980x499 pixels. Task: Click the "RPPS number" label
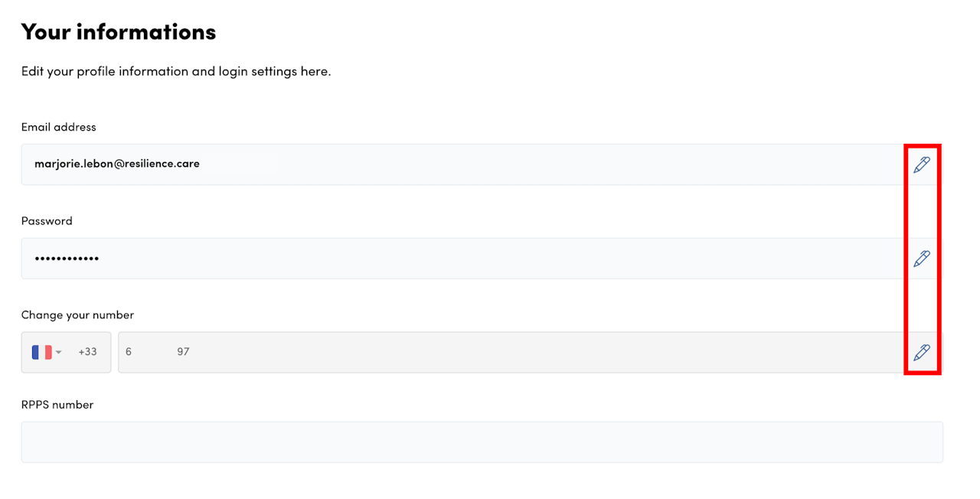coord(57,405)
